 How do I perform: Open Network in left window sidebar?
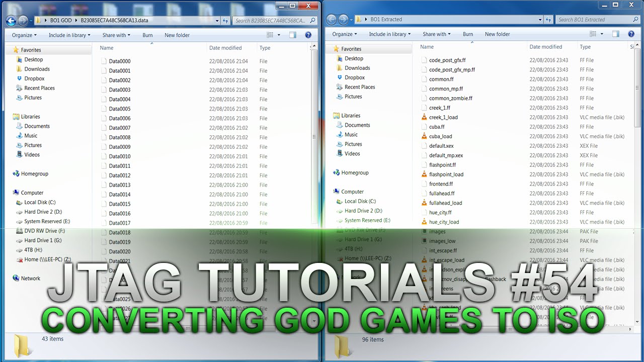click(31, 278)
